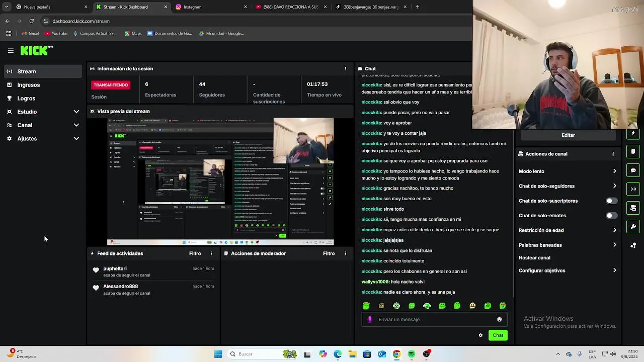The height and width of the screenshot is (362, 644).
Task: Open the lightning bolt widget in right rail
Action: (x=633, y=133)
